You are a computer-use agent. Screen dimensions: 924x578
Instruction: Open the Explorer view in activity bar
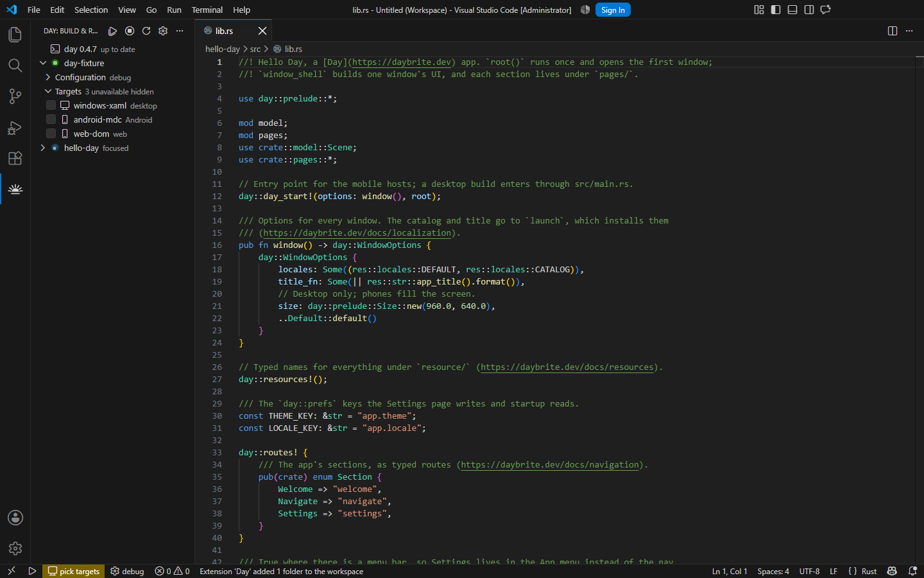15,34
